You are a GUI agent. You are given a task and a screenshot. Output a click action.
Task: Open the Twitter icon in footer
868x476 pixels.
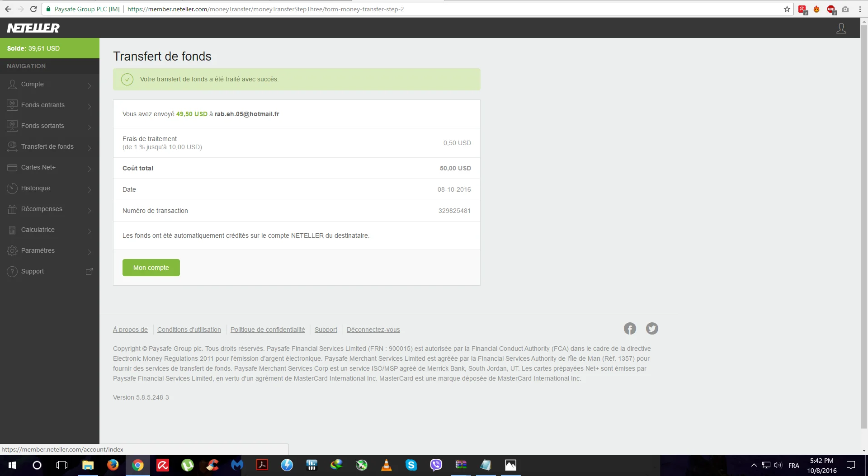(x=652, y=329)
